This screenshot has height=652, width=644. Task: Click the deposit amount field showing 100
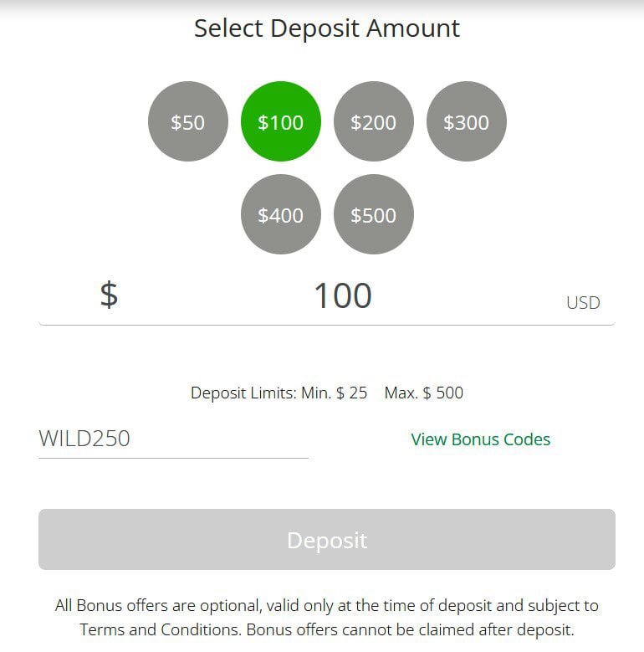click(342, 296)
